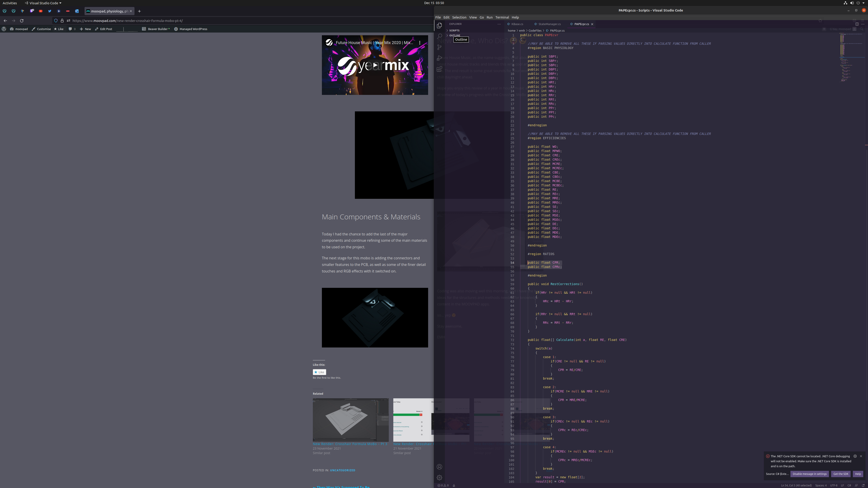Click the WordPress logo in admin bar
Image resolution: width=868 pixels, height=488 pixels.
(x=4, y=29)
